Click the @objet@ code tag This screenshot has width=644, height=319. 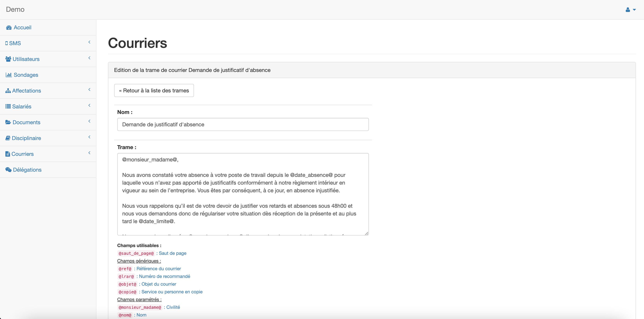(x=127, y=284)
